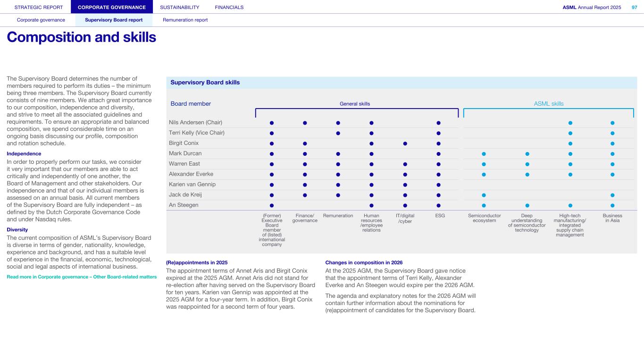Screen dimensions: 644x363
Task: Select the Supervisory Board report sub-tab
Action: tap(114, 20)
